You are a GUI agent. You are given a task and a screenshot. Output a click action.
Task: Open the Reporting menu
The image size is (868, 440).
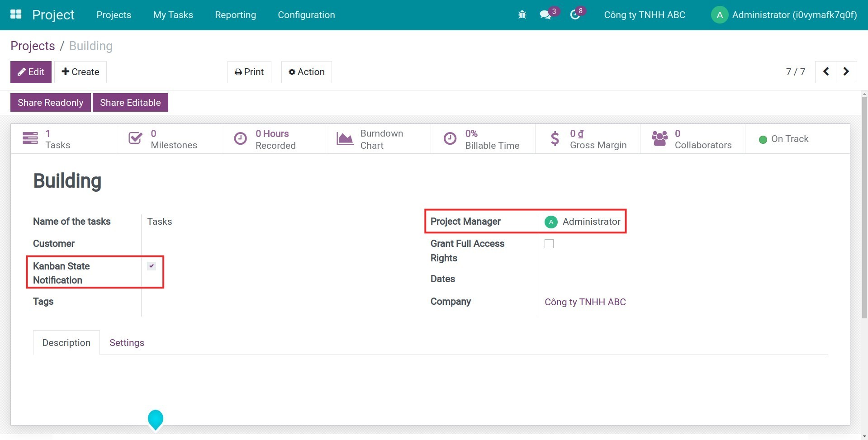(235, 15)
